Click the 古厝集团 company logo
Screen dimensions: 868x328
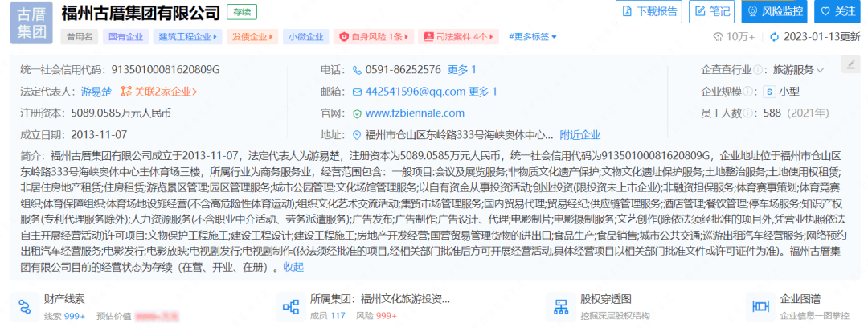[31, 23]
